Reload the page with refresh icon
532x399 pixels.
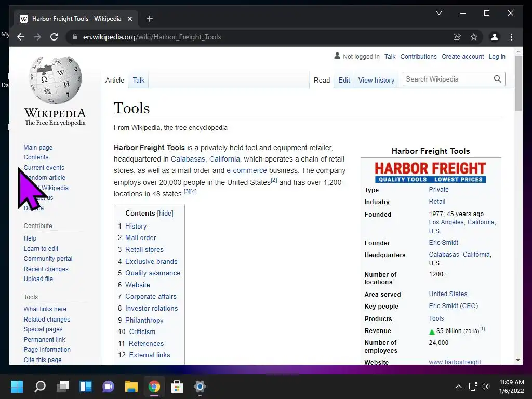(54, 37)
